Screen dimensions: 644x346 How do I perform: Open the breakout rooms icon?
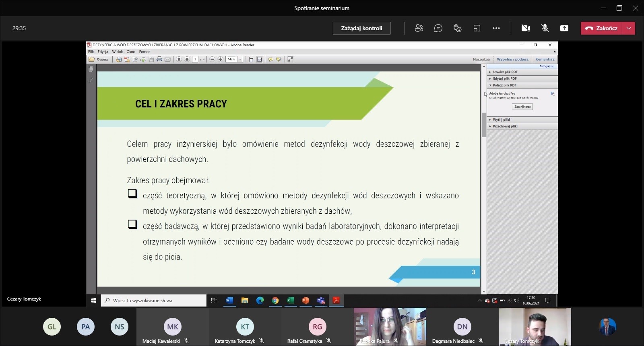(477, 28)
